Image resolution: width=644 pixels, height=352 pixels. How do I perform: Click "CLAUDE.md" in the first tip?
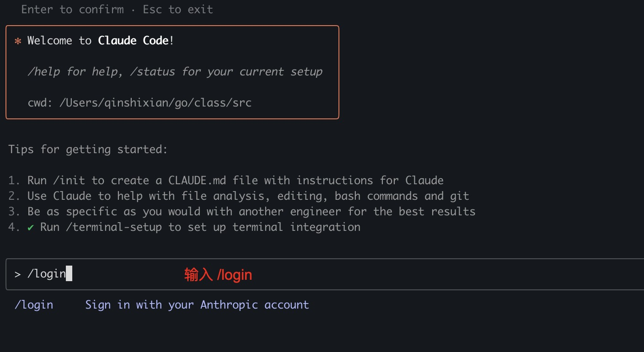tap(197, 181)
